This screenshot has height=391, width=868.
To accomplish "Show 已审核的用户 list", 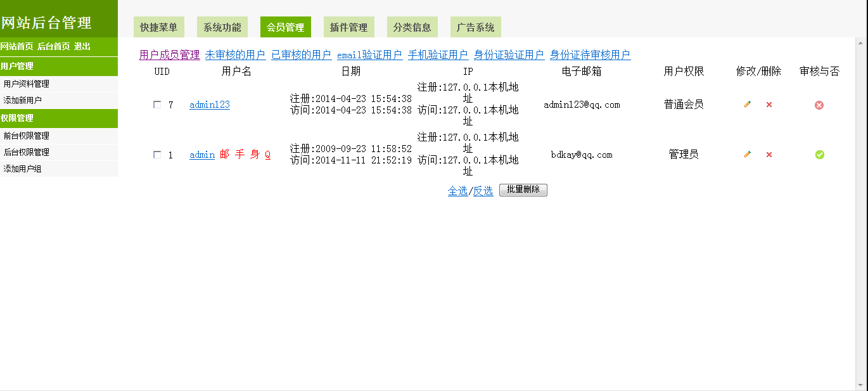I will click(x=302, y=55).
